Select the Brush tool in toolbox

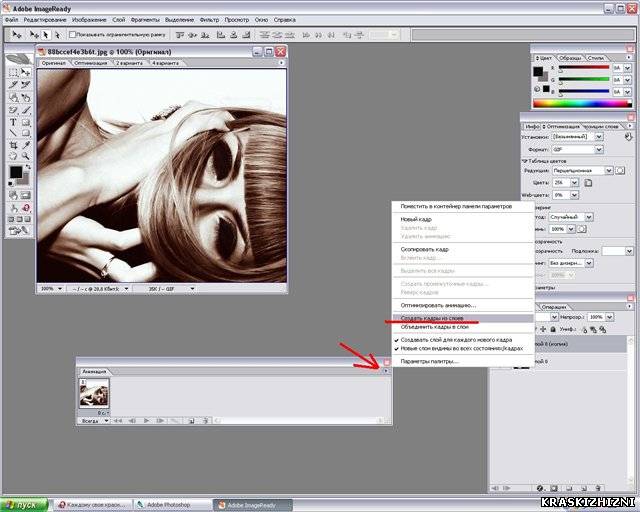[x=26, y=110]
